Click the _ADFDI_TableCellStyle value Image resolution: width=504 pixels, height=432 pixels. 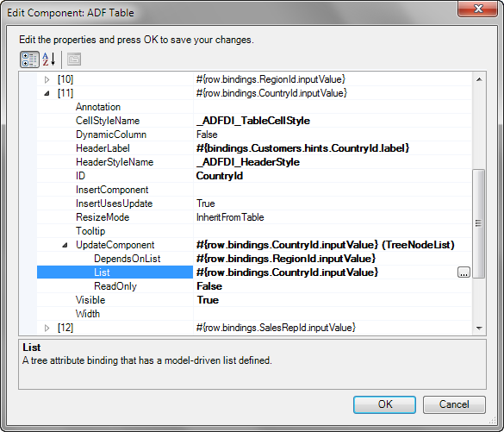click(x=253, y=121)
